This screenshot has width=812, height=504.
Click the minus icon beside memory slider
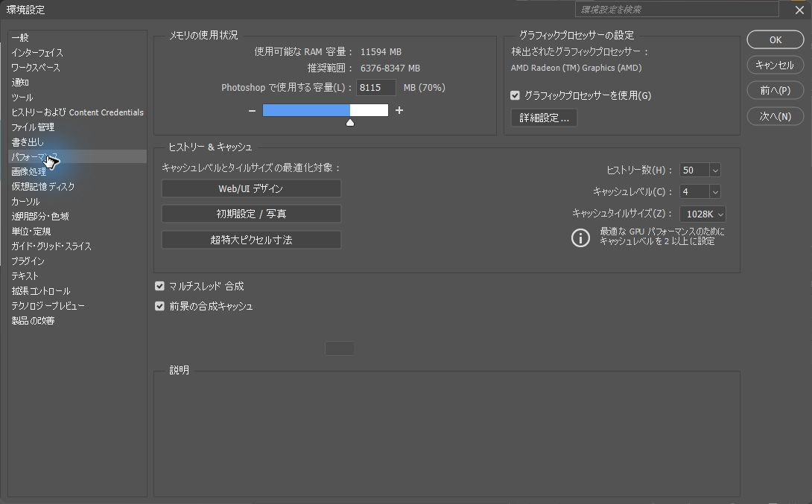click(252, 111)
